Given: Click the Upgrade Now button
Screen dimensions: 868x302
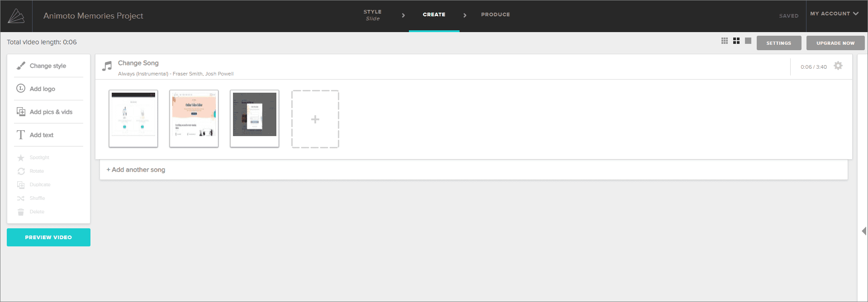Looking at the screenshot, I should coord(835,43).
